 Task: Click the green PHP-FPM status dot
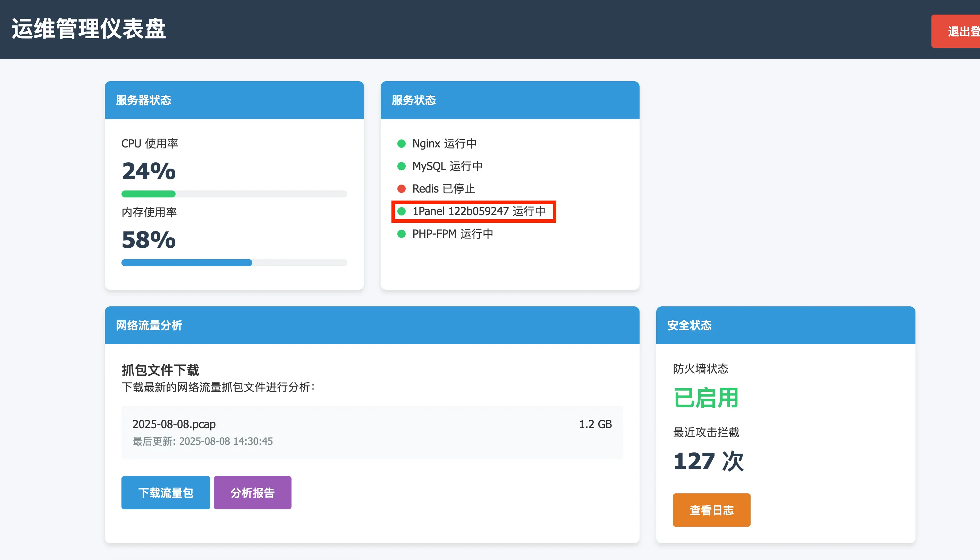tap(401, 234)
